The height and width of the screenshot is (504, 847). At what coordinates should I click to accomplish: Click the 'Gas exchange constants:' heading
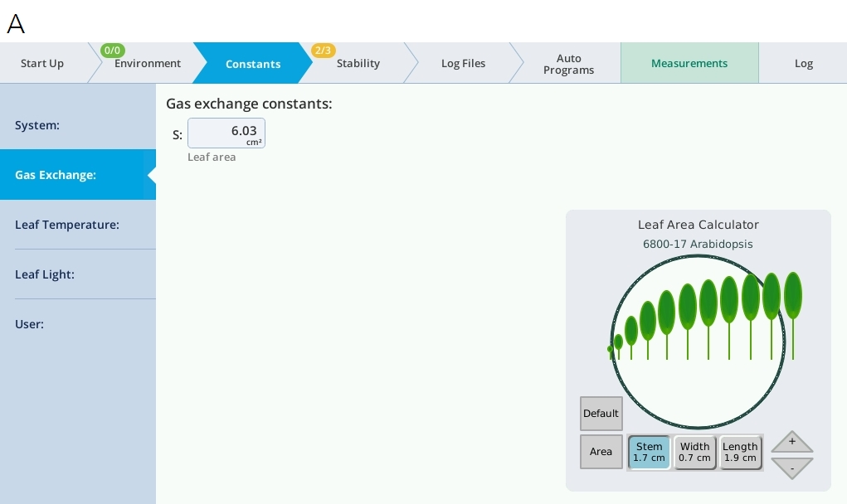pyautogui.click(x=249, y=104)
